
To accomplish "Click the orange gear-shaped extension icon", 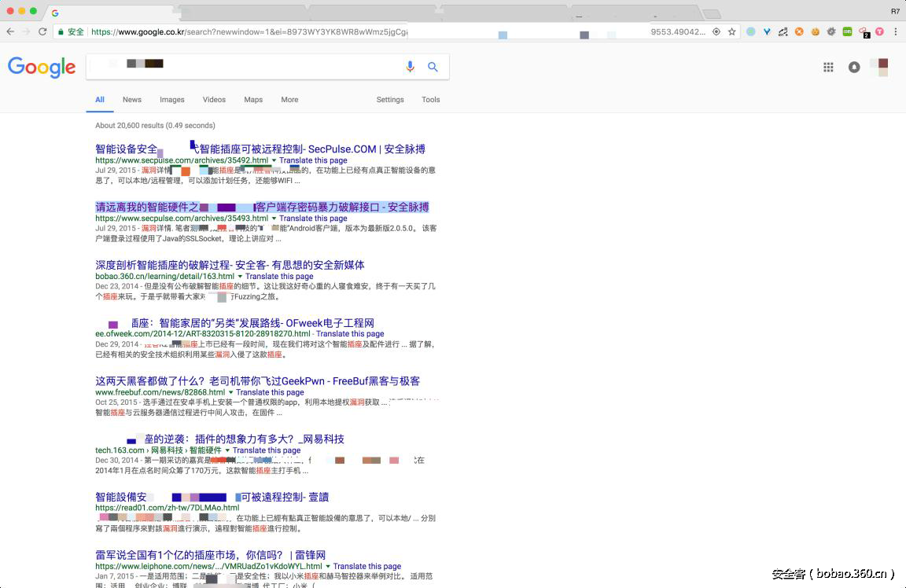I will click(798, 31).
